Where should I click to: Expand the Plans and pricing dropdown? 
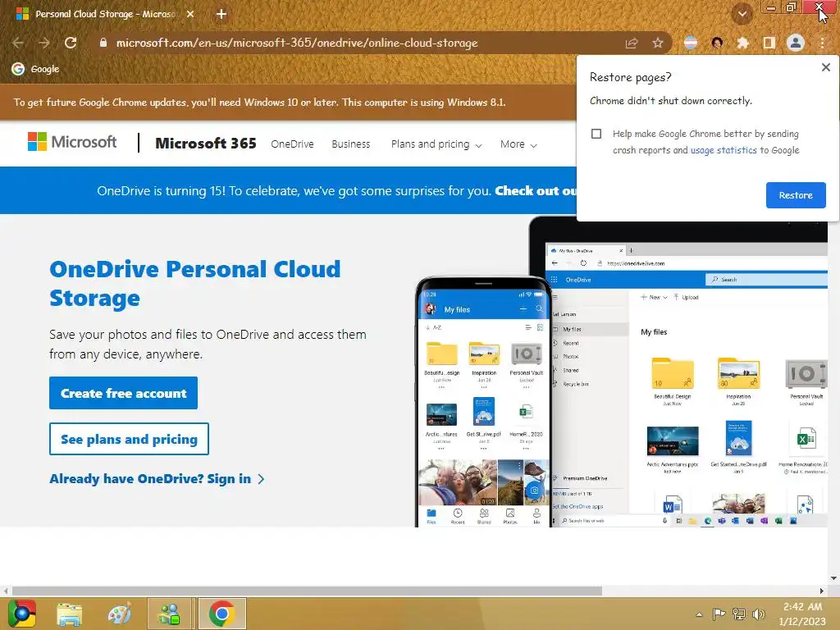(436, 144)
